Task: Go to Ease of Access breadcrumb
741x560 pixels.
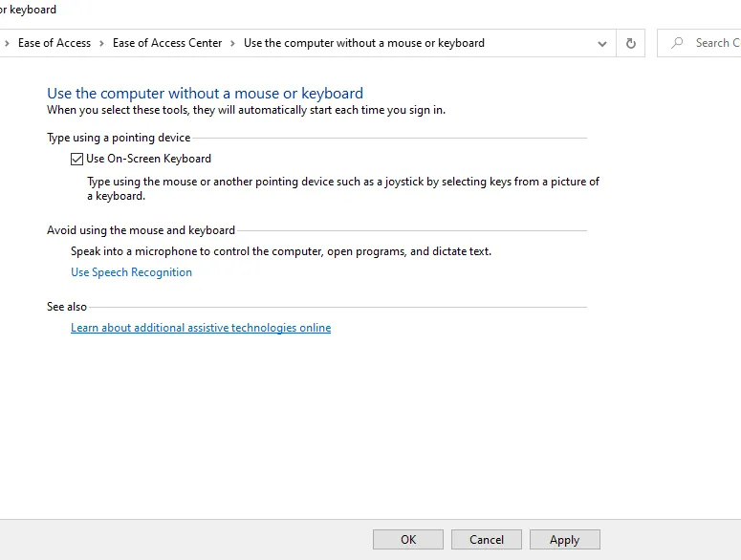Action: pyautogui.click(x=54, y=43)
